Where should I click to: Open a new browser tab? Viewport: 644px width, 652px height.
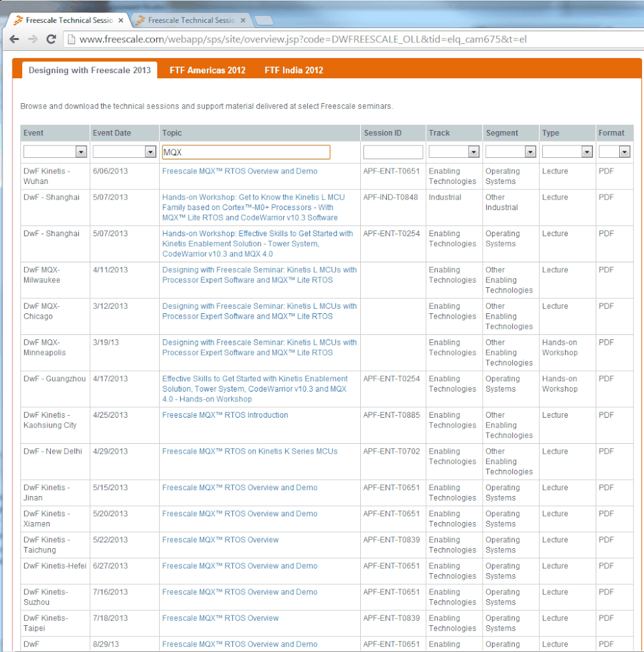(264, 20)
